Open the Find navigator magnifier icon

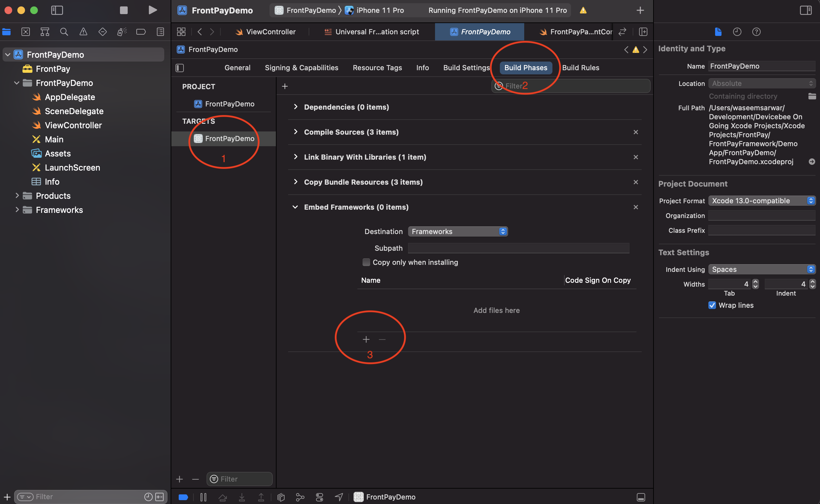pos(64,32)
